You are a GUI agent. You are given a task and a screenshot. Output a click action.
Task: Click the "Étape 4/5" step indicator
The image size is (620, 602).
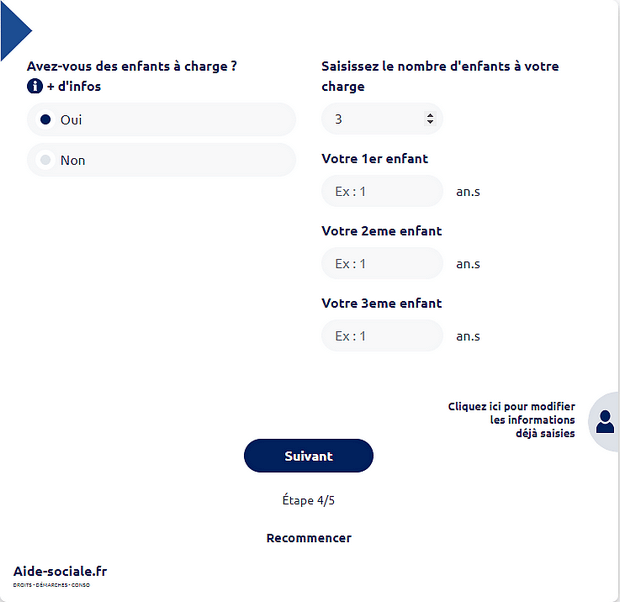click(x=309, y=500)
